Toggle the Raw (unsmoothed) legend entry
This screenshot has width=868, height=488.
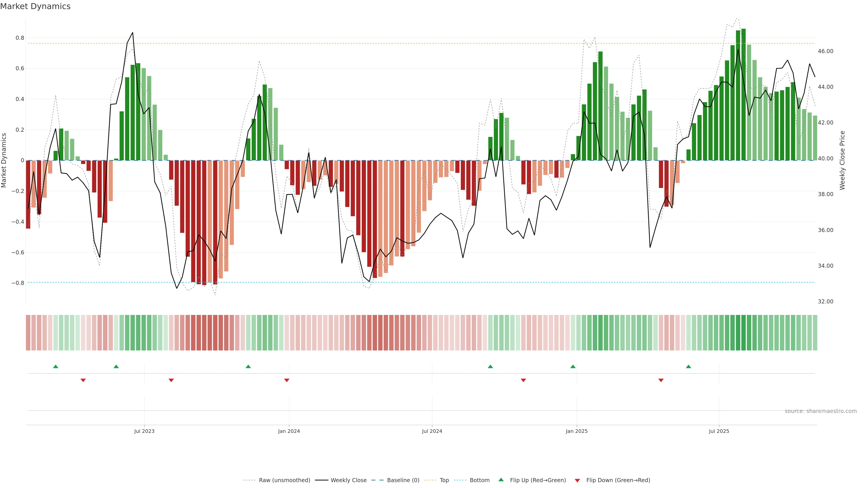coord(284,480)
